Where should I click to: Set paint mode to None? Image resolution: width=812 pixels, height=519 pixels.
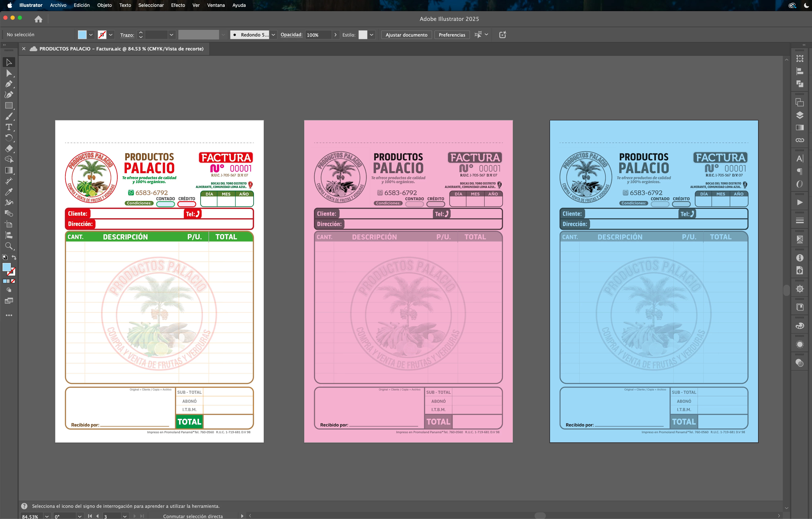(x=13, y=281)
